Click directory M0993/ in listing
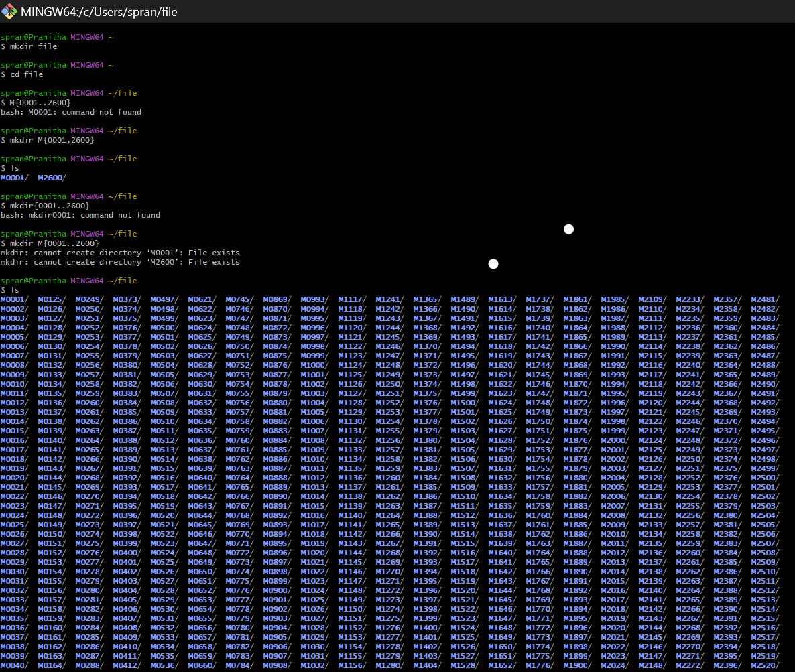Screen dimensions: 795x672 coord(314,299)
